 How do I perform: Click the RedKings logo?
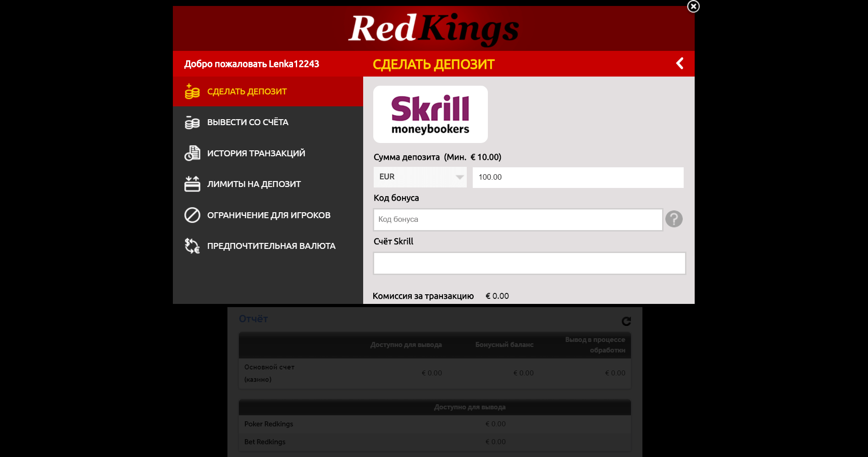pos(434,29)
